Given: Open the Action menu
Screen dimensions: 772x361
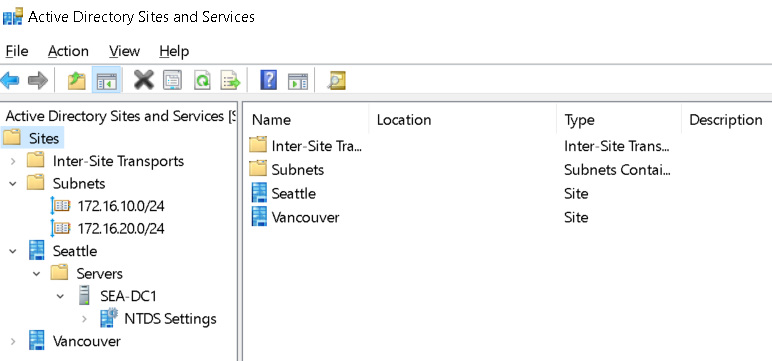Looking at the screenshot, I should pyautogui.click(x=68, y=51).
